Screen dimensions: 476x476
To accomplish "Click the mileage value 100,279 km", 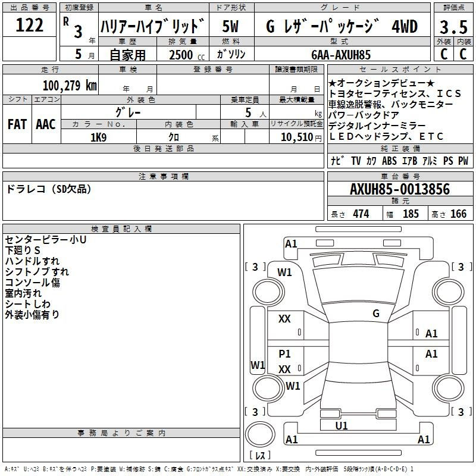I will coord(69,86).
